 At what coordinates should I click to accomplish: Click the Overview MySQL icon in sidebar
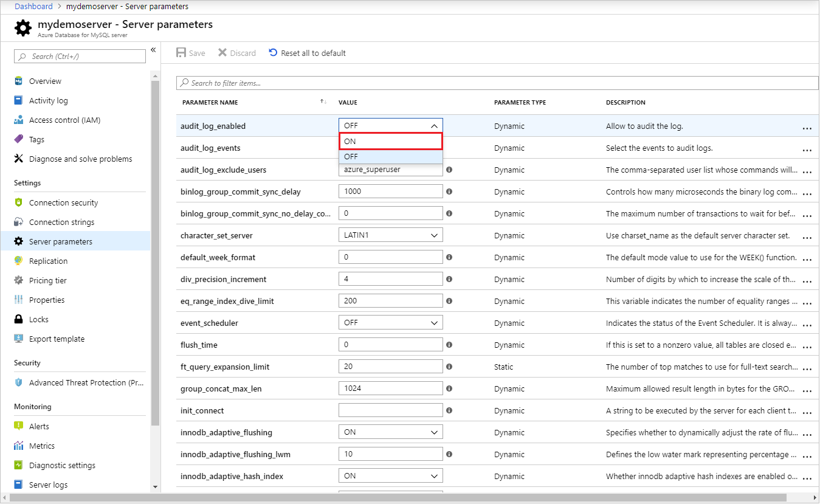click(x=18, y=81)
